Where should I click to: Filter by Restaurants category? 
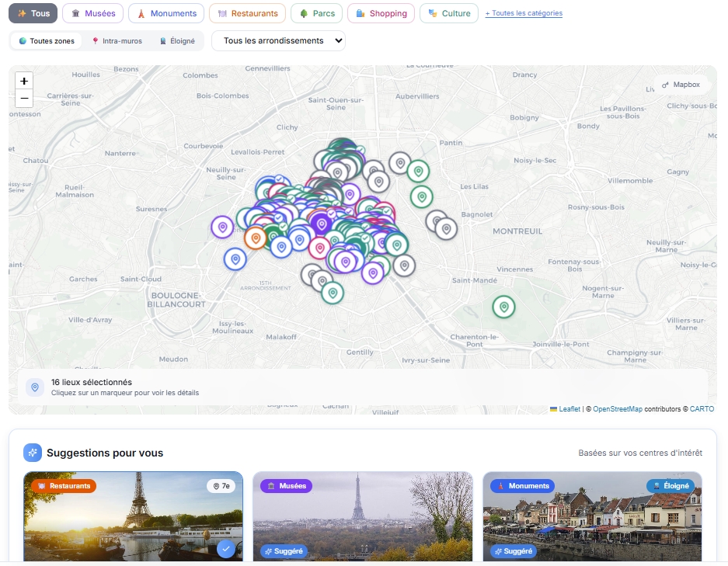tap(248, 13)
